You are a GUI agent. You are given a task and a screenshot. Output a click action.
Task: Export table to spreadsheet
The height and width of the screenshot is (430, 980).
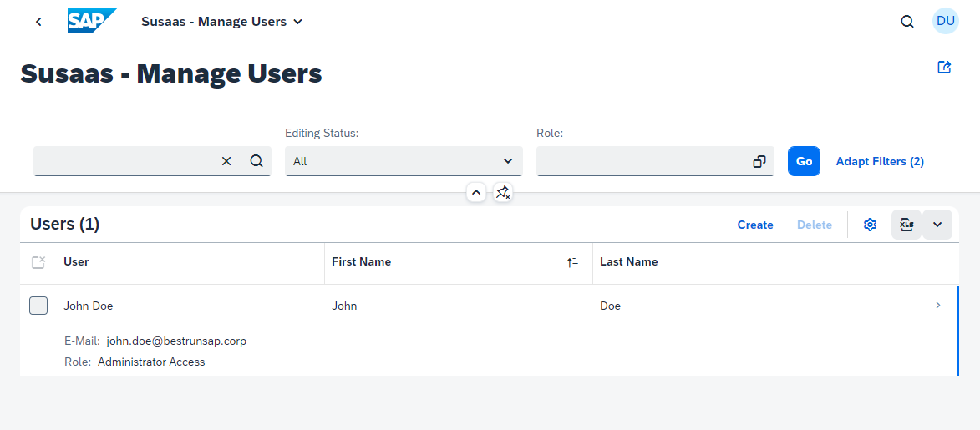tap(906, 225)
